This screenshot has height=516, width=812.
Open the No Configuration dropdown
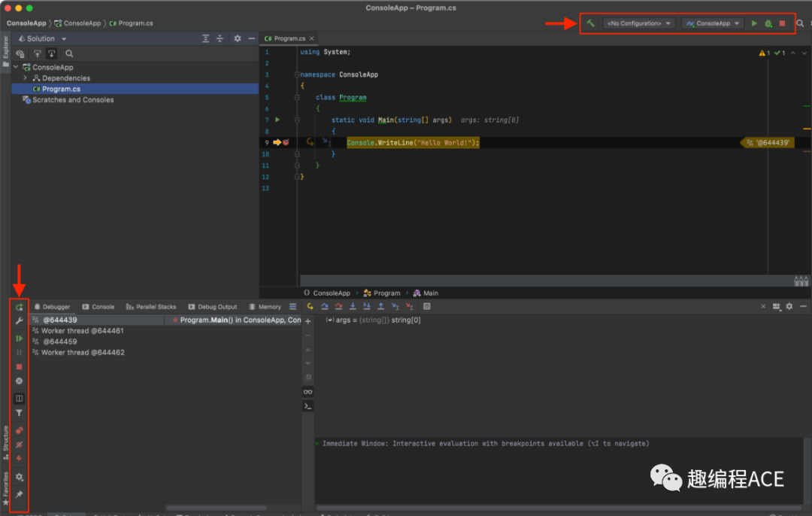[638, 23]
